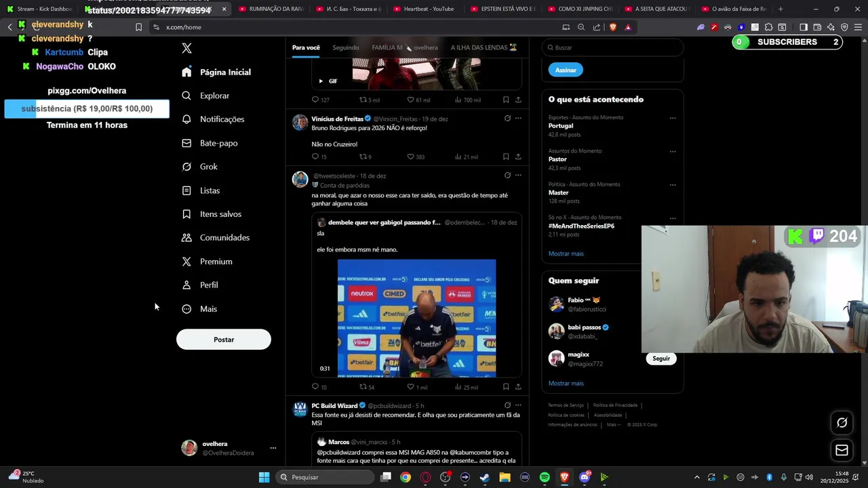Bookmark this page icon in address bar
This screenshot has height=488, width=868.
click(x=138, y=27)
